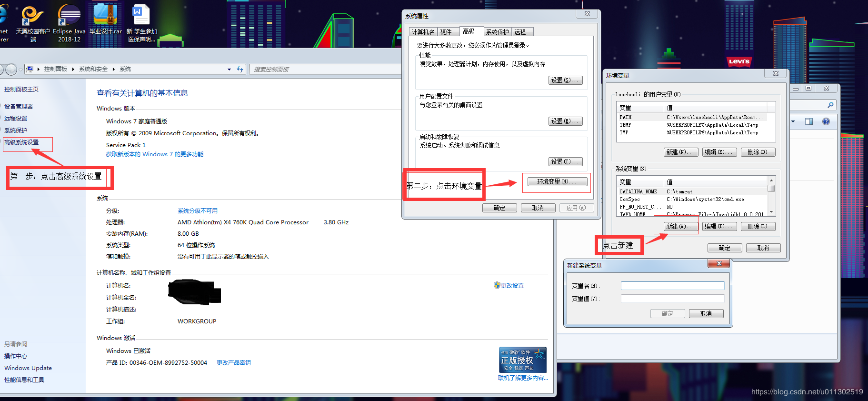The image size is (868, 401).
Task: Open the 系统保护 sidebar link
Action: [x=16, y=130]
